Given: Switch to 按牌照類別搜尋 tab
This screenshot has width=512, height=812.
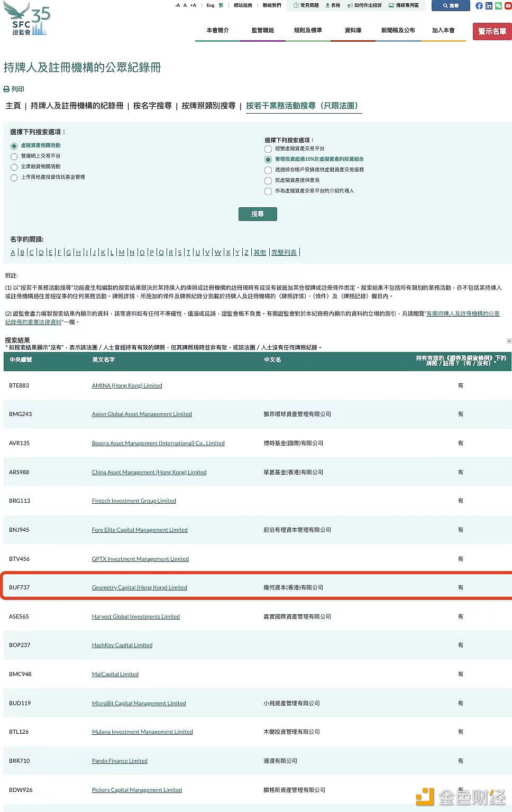Looking at the screenshot, I should 208,106.
